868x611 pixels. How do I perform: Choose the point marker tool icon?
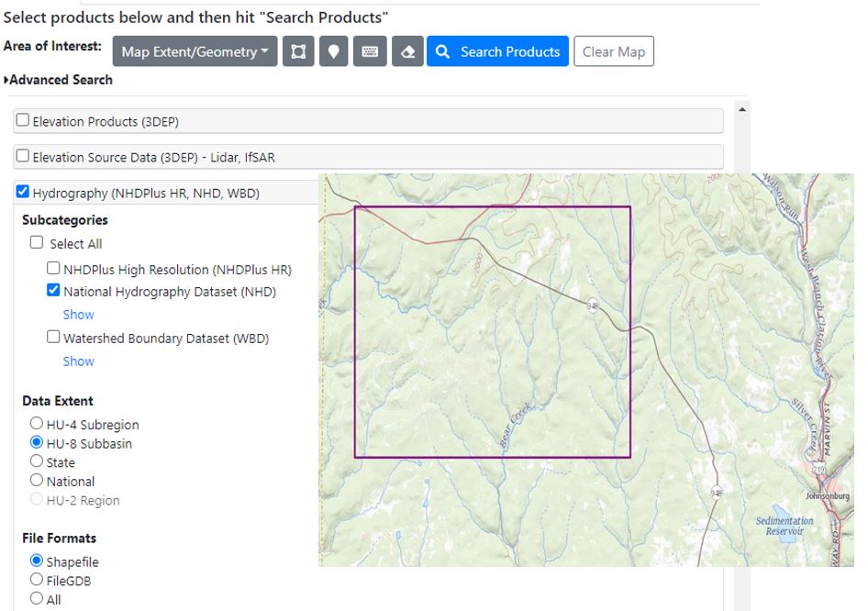333,51
